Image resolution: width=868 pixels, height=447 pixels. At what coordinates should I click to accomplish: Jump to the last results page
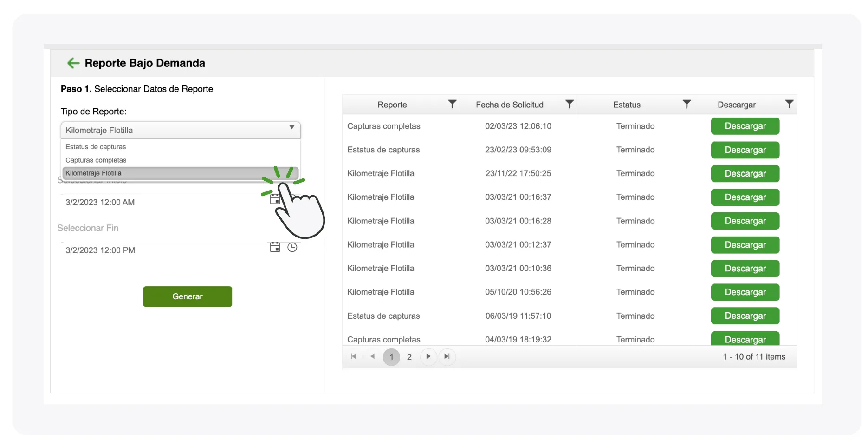tap(447, 356)
